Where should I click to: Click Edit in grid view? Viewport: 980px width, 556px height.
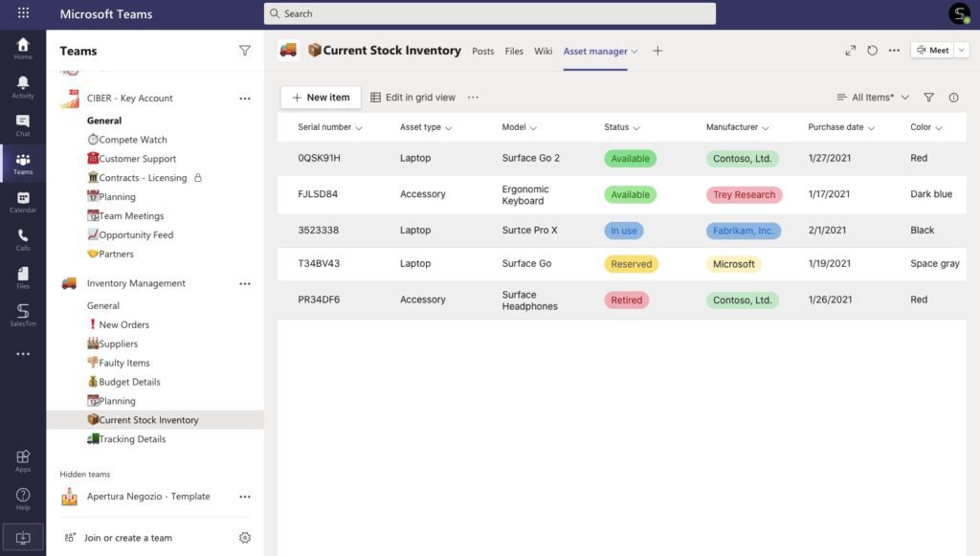coord(412,98)
